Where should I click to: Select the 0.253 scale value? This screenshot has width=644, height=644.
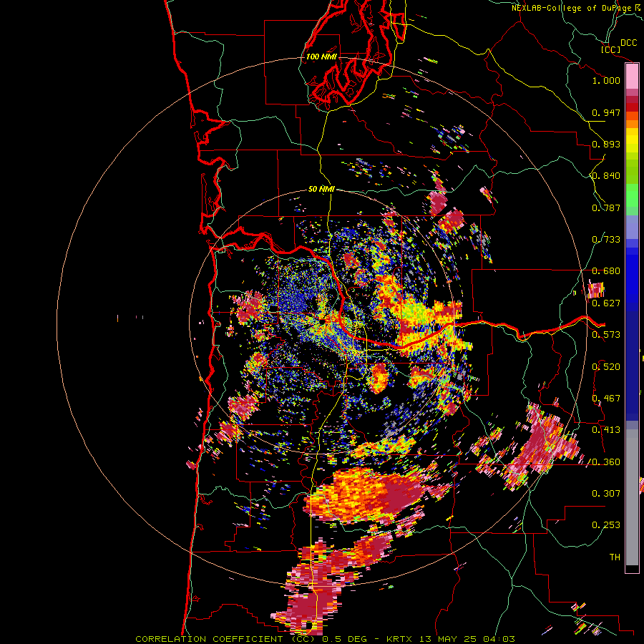[606, 525]
